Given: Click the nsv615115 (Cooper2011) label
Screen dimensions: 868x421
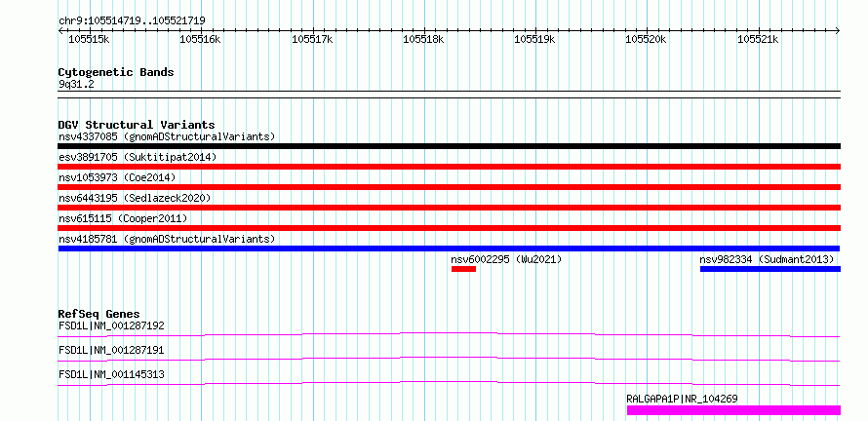Looking at the screenshot, I should pyautogui.click(x=123, y=218).
